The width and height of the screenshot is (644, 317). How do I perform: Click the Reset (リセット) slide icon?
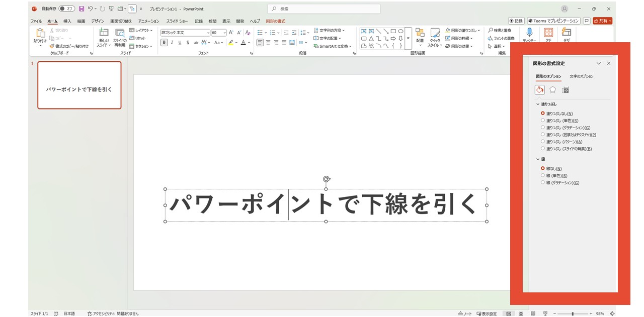(132, 38)
